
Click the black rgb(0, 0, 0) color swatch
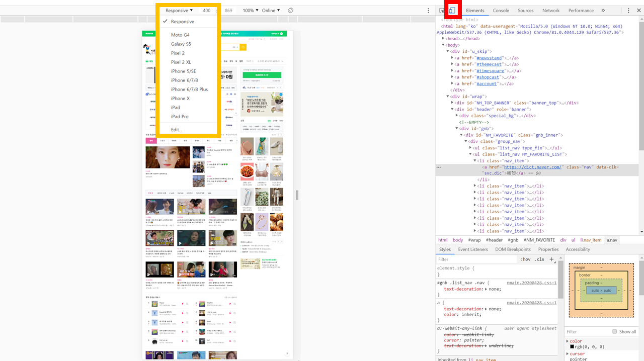click(x=572, y=347)
